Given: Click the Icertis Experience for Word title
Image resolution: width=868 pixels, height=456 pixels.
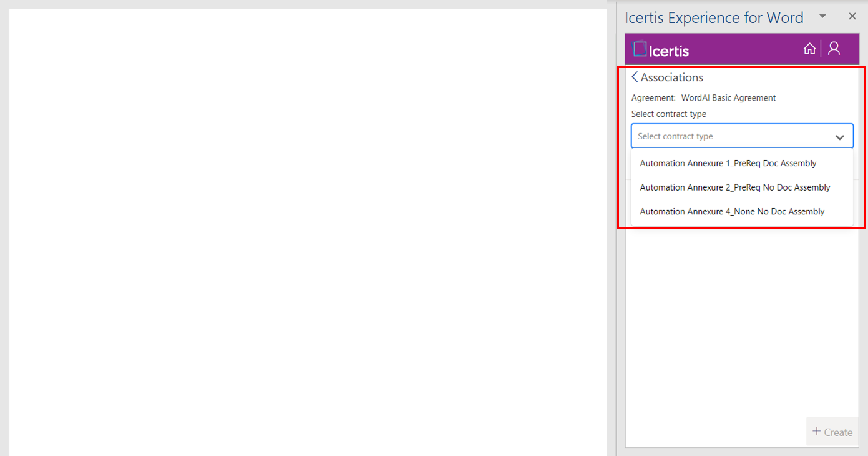Looking at the screenshot, I should (714, 18).
